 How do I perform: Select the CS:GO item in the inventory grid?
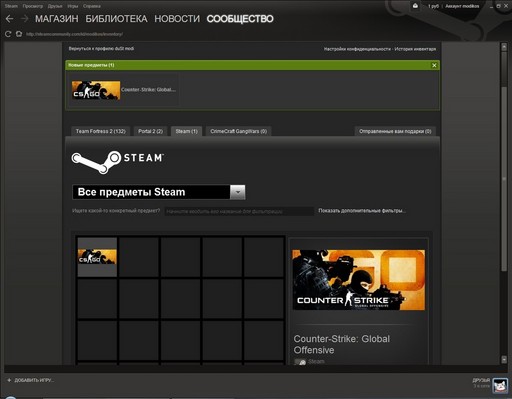[97, 257]
